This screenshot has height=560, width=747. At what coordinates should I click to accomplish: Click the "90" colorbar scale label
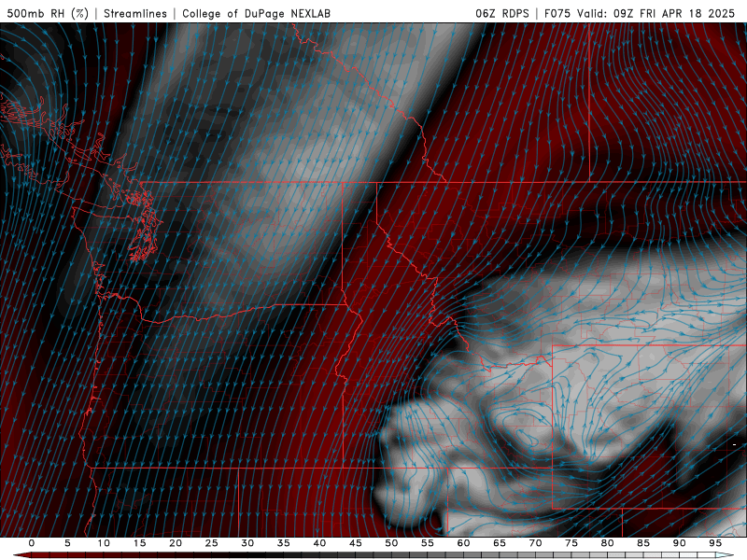coord(680,543)
